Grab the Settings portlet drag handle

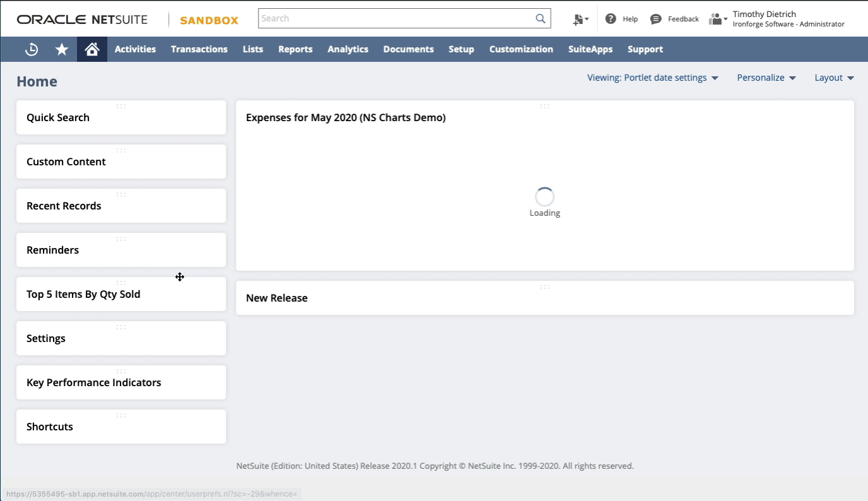click(x=121, y=327)
